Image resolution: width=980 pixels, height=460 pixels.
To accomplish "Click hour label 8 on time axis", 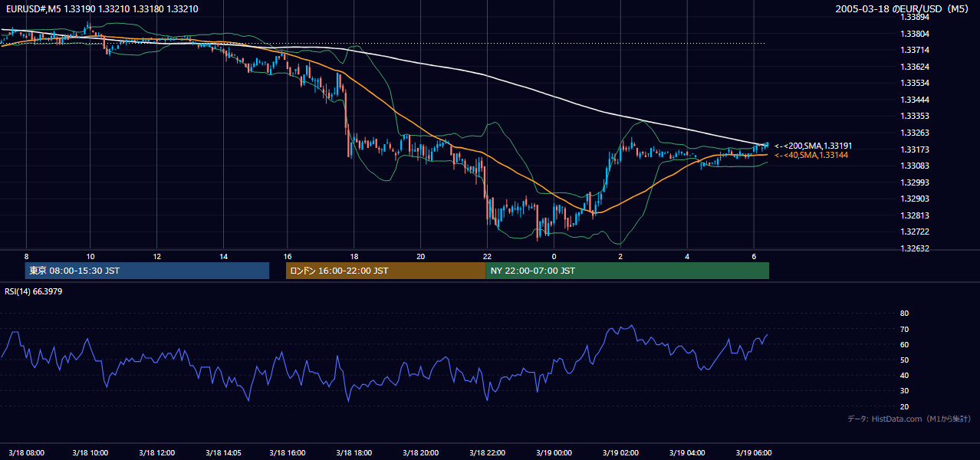I will (26, 256).
